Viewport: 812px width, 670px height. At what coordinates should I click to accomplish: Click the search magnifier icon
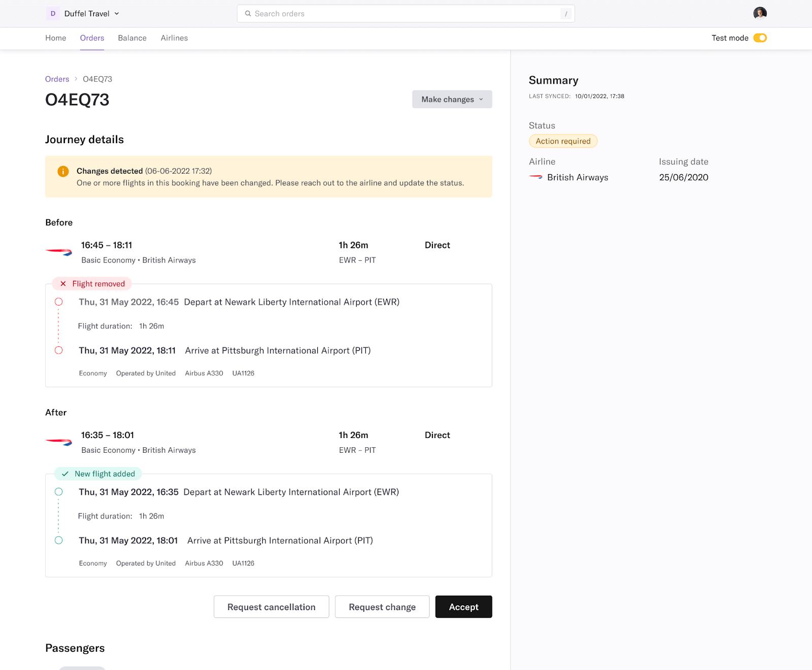click(x=248, y=14)
